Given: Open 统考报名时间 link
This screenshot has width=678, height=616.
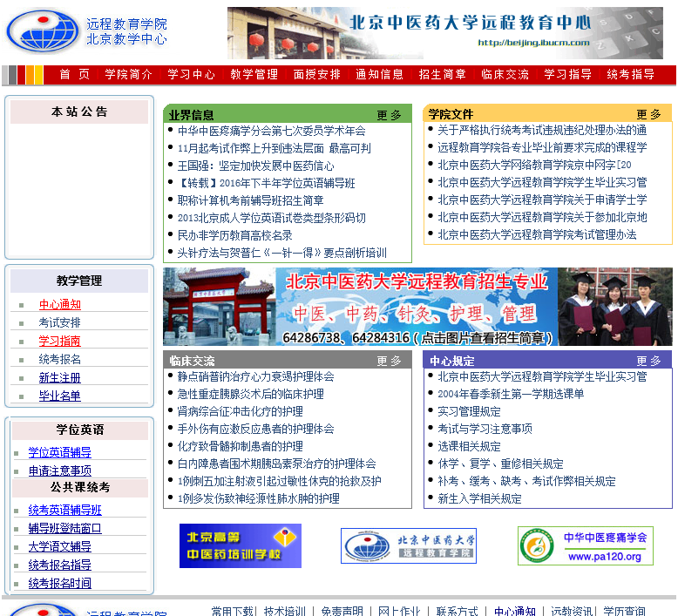Looking at the screenshot, I should click(59, 583).
